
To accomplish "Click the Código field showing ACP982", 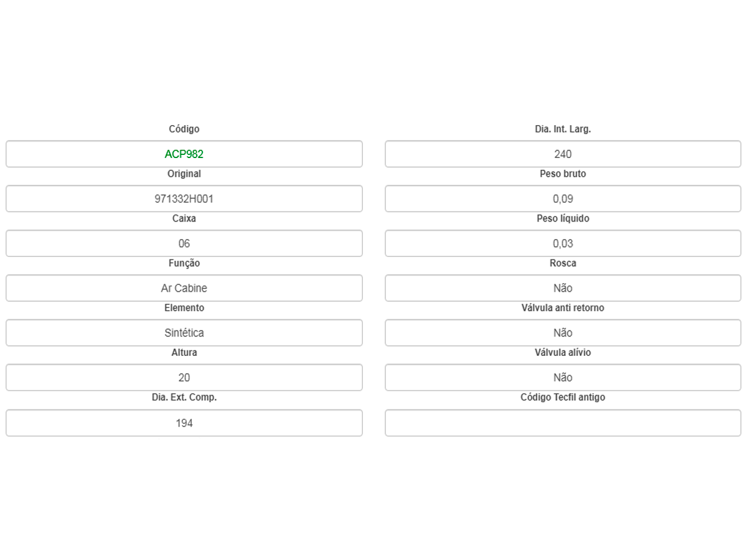I will coord(184,154).
